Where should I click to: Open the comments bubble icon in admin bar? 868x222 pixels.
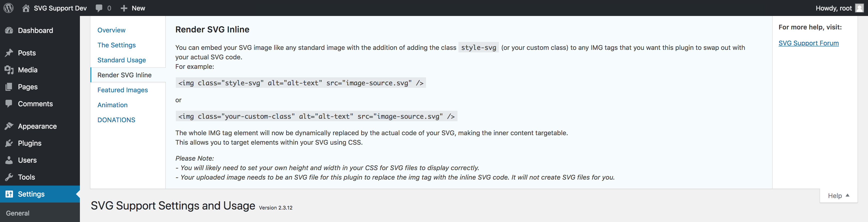click(x=99, y=8)
